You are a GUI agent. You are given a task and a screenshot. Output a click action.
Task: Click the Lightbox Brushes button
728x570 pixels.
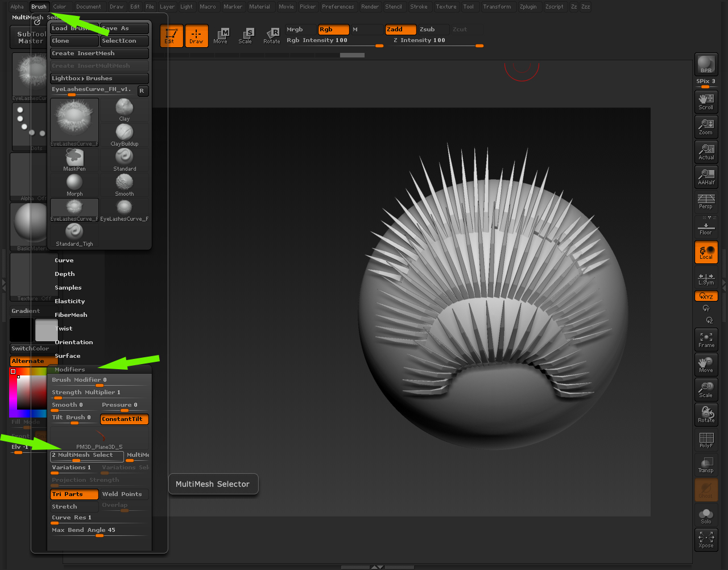click(x=99, y=79)
